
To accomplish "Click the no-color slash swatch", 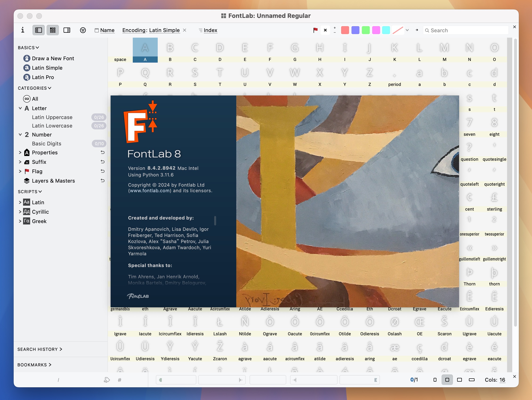I will 398,30.
